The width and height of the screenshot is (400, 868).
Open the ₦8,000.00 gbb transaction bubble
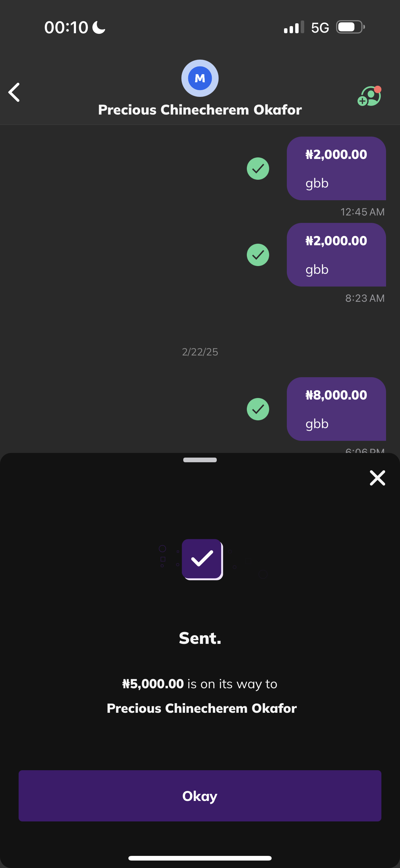tap(336, 409)
